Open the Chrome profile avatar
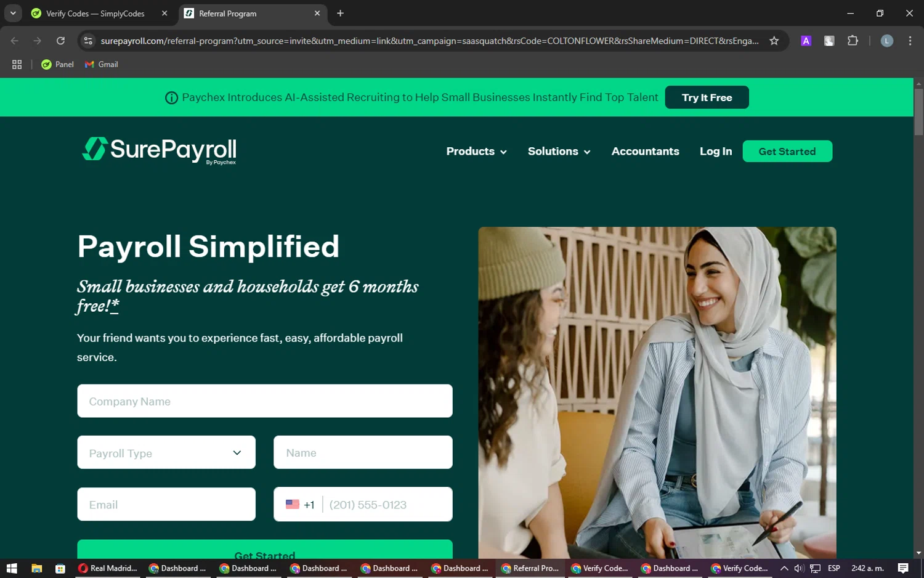This screenshot has width=924, height=578. (x=887, y=41)
